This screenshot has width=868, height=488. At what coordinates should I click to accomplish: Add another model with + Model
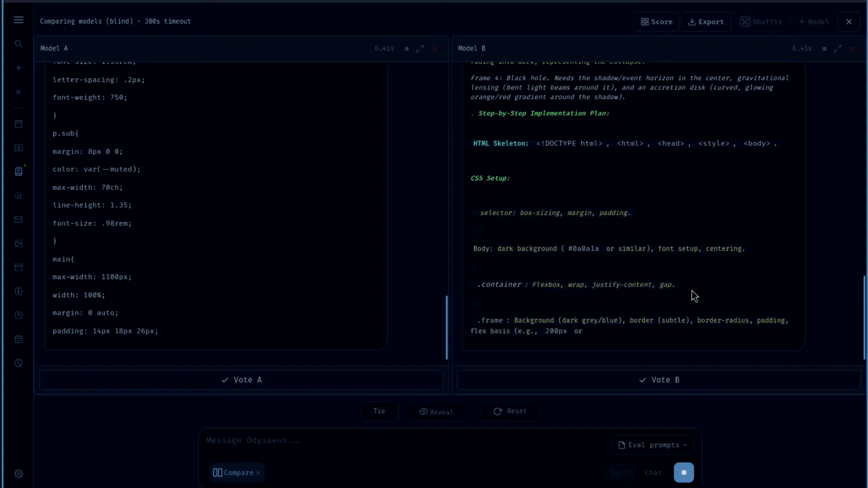coord(813,22)
